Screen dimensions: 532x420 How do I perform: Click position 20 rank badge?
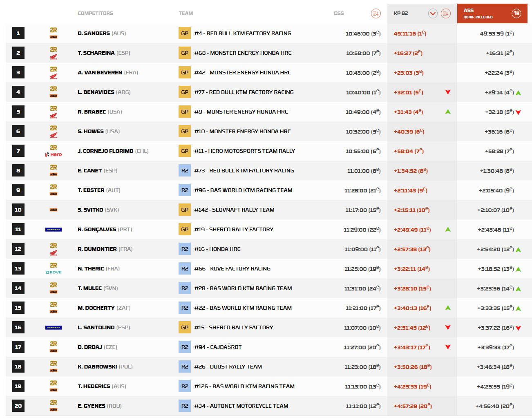pyautogui.click(x=18, y=406)
